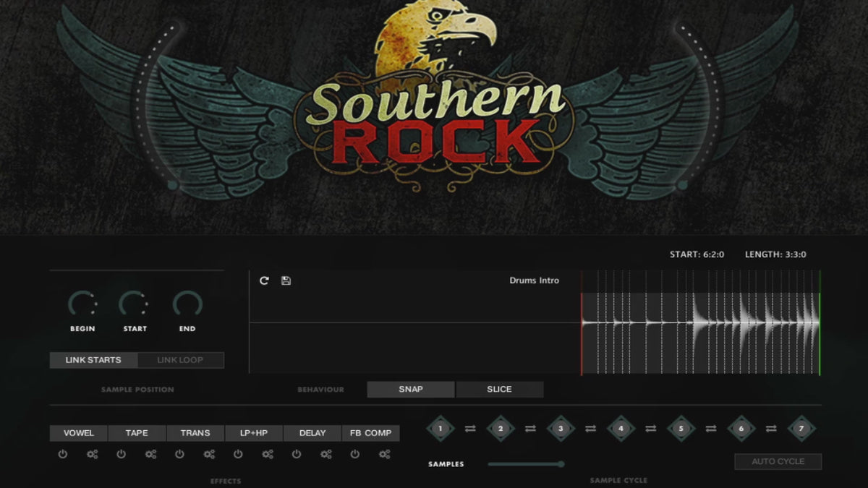The height and width of the screenshot is (488, 868).
Task: Toggle power for the TRANS effect
Action: pos(179,455)
